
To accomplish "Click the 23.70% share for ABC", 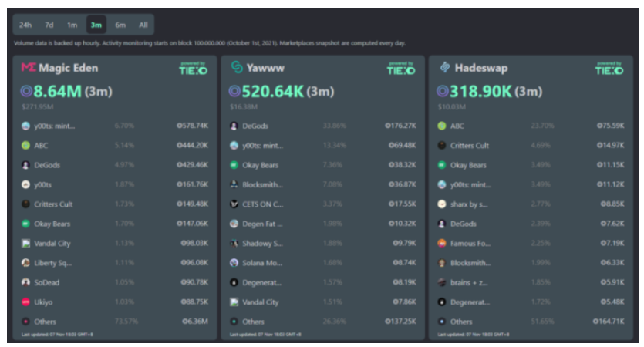I will [x=542, y=126].
